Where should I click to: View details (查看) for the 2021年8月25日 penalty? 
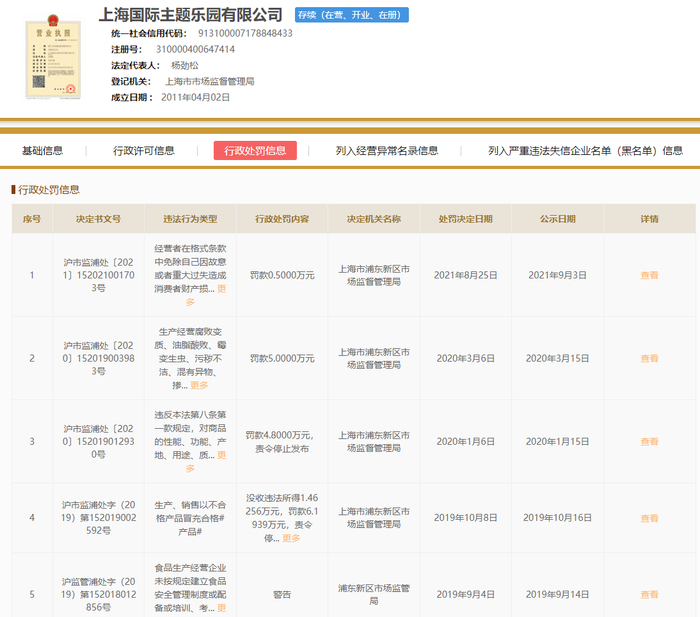649,275
